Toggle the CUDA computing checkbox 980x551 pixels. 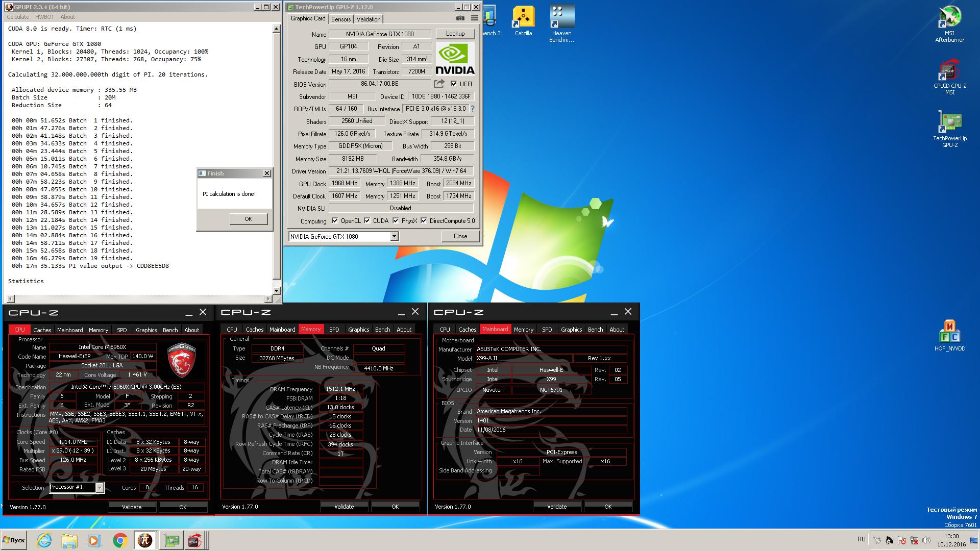pyautogui.click(x=367, y=220)
